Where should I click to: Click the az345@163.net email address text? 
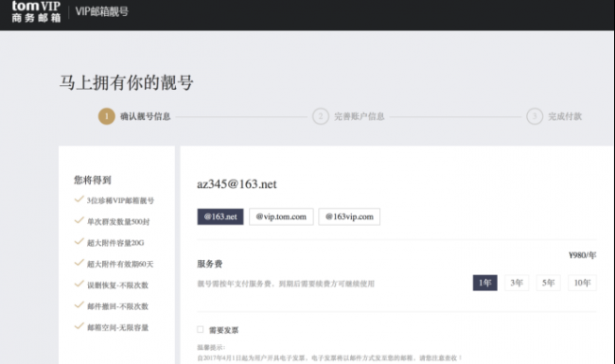pos(237,184)
